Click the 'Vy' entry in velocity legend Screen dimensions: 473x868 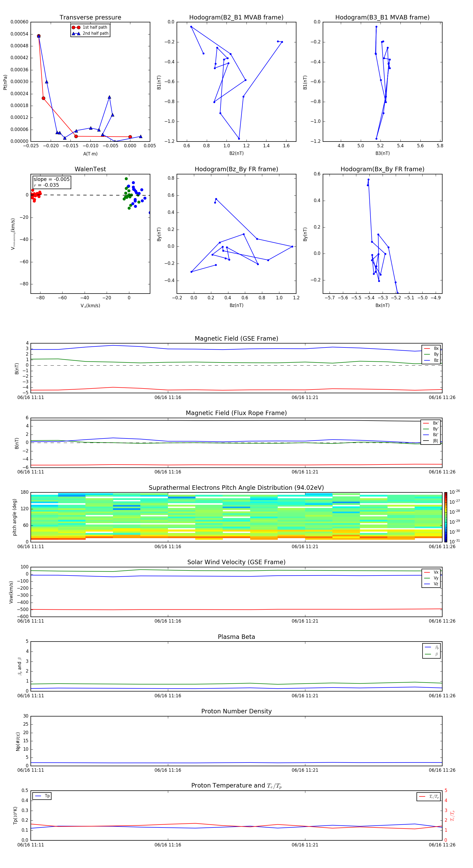[431, 578]
